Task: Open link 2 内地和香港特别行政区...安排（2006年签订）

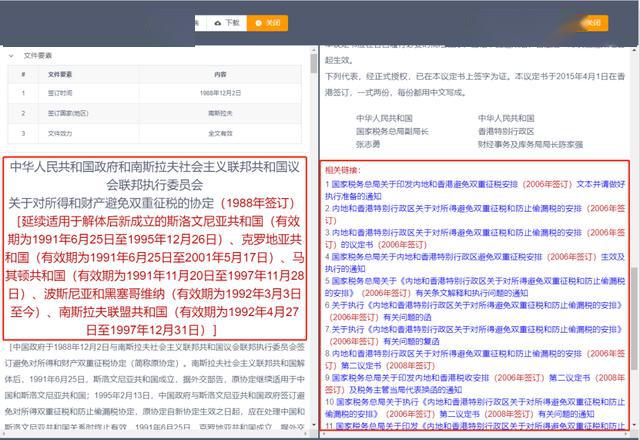Action: tap(475, 214)
